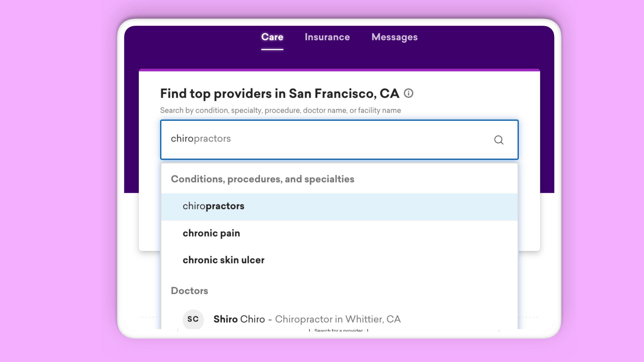
Task: Click the info icon beside San Francisco heading
Action: click(408, 93)
